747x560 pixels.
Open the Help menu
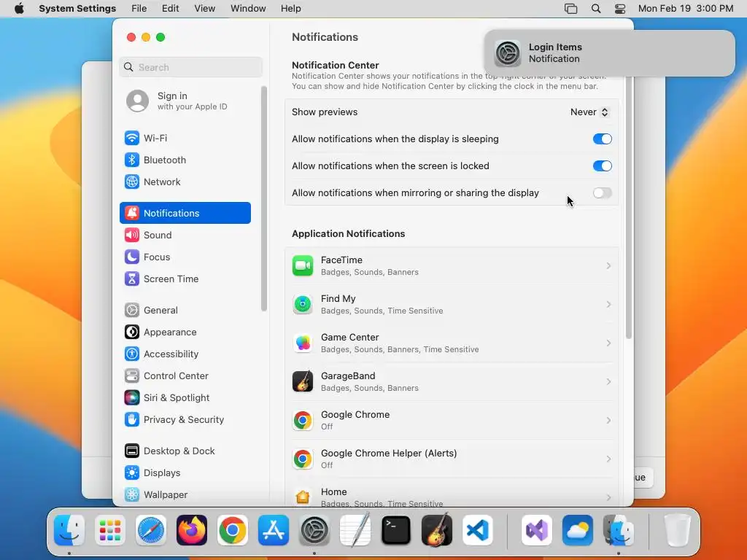pyautogui.click(x=290, y=9)
